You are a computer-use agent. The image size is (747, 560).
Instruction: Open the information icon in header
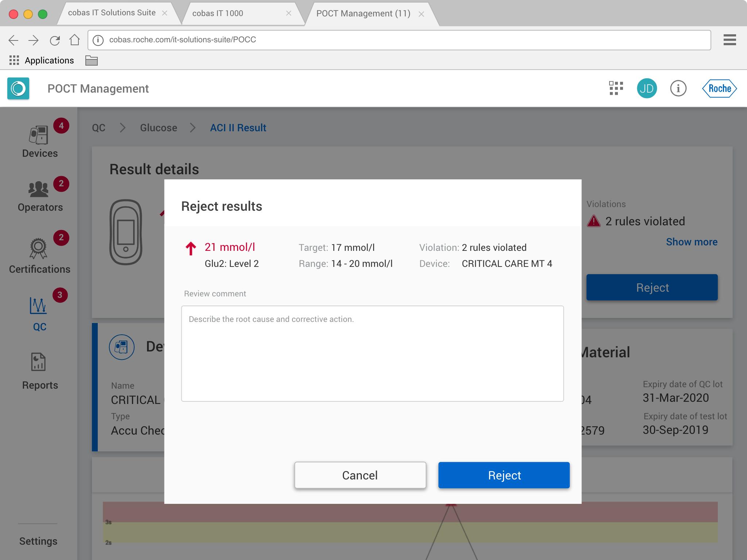pyautogui.click(x=678, y=88)
